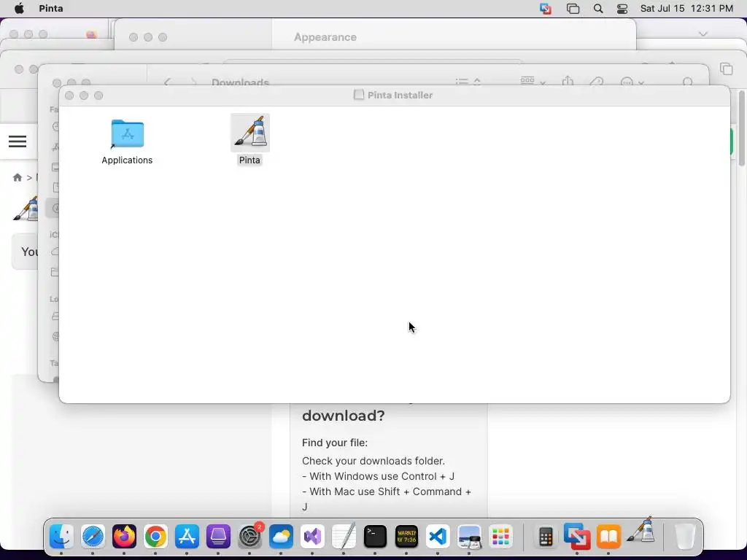
Task: Click the Pinta paintbrush icon in the Dock
Action: [x=640, y=529]
